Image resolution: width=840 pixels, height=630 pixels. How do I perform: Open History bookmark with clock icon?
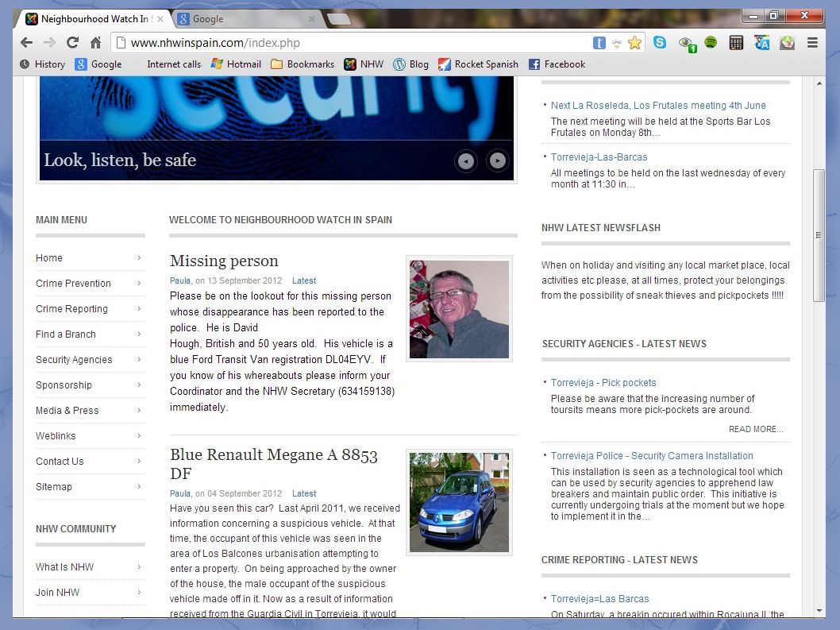[42, 64]
